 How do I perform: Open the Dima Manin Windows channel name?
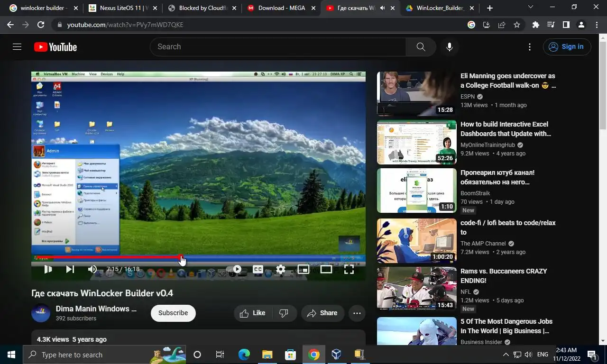[96, 309]
